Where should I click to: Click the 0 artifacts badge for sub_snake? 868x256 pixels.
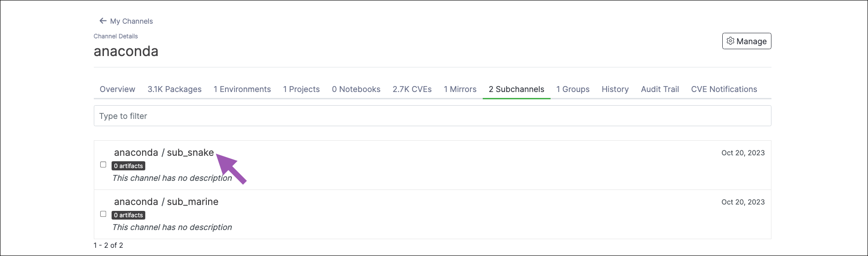[128, 166]
